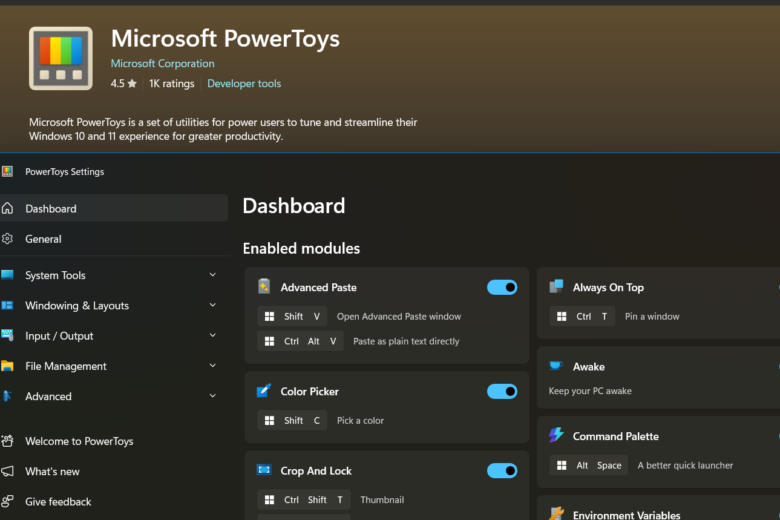Click the Command Palette lightning icon
This screenshot has width=780, height=520.
[x=556, y=435]
